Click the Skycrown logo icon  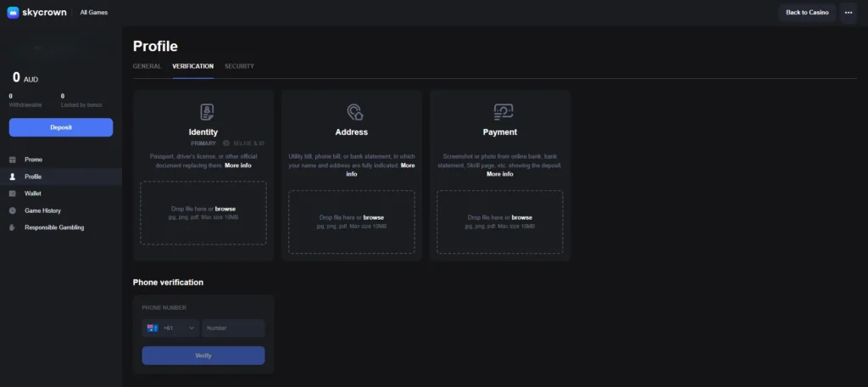[x=13, y=13]
